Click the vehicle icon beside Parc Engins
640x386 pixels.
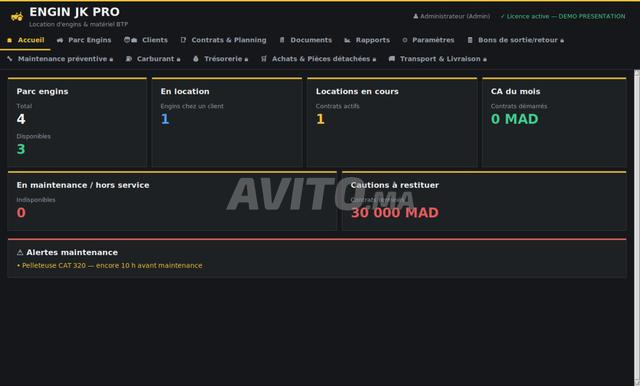(60, 40)
